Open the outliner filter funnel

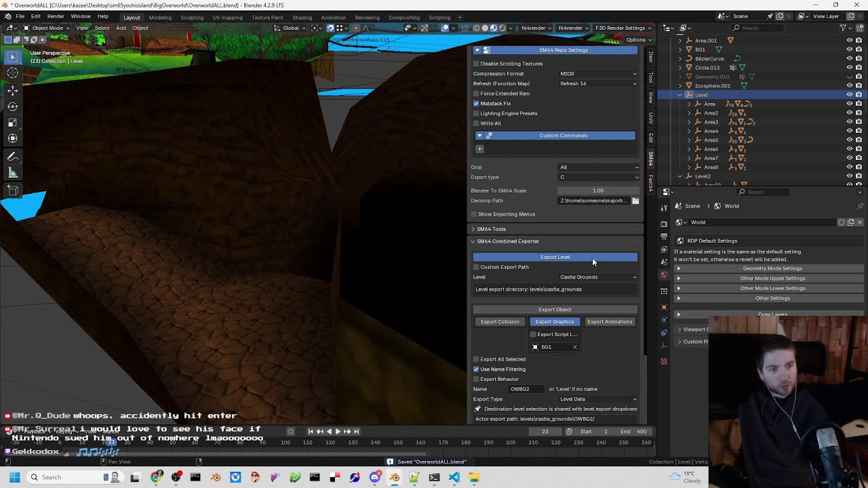pos(843,28)
